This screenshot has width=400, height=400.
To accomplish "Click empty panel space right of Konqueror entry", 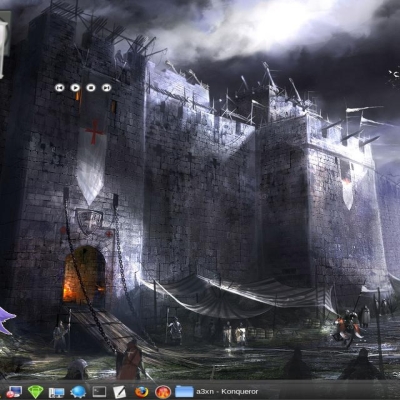I will click(328, 392).
